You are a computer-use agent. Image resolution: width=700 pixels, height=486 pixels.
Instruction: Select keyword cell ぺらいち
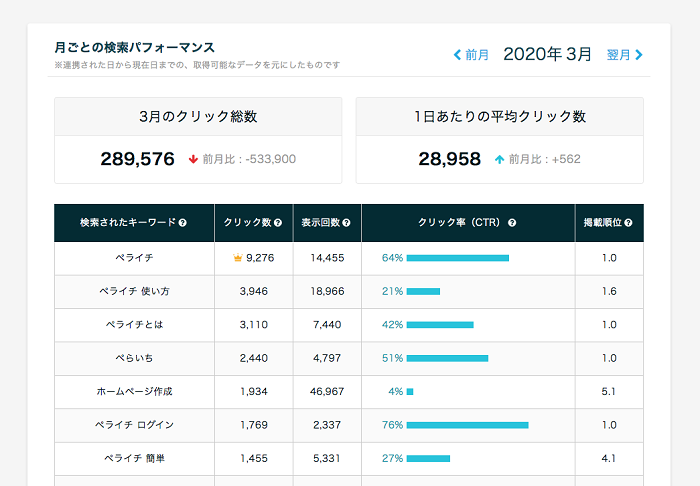134,358
